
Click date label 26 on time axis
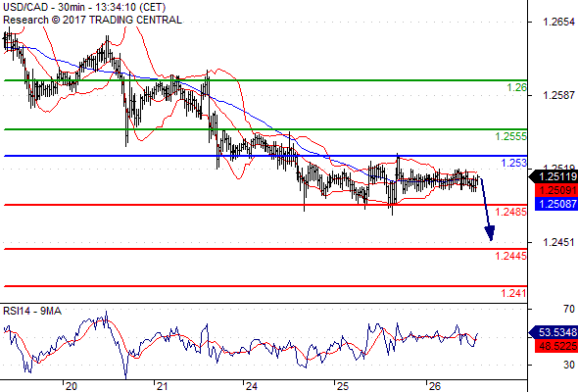point(435,386)
